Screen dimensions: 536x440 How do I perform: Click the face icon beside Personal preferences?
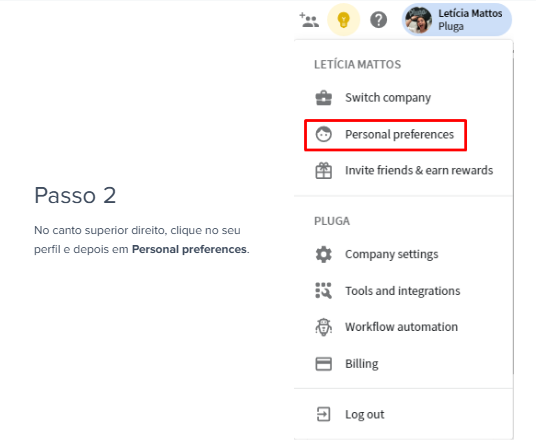[x=323, y=134]
